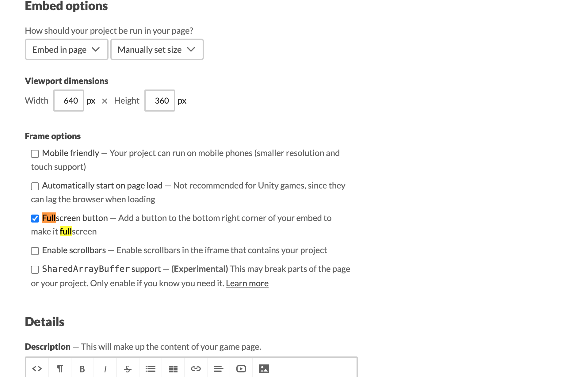Toggle italic formatting in description editor

coord(105,369)
